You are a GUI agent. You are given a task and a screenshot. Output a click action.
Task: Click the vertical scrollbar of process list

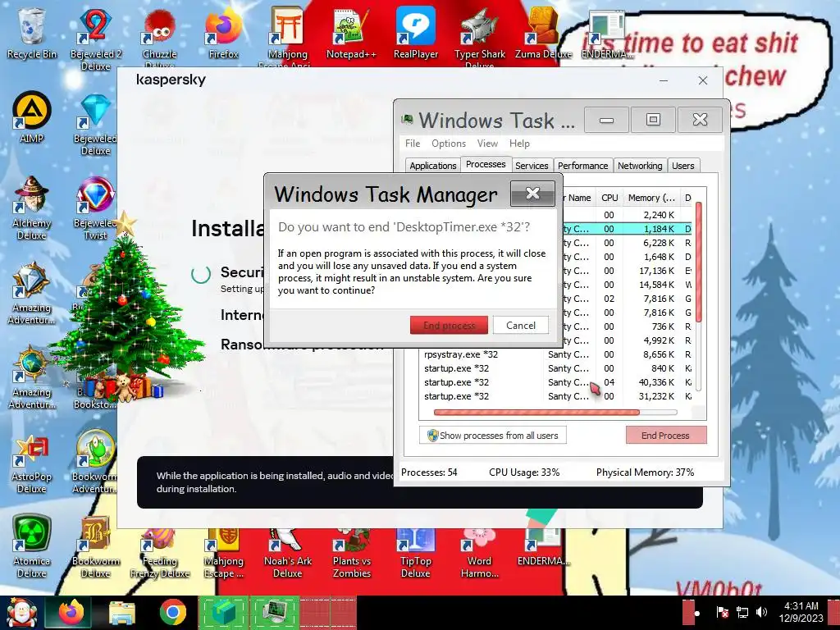[x=699, y=262]
